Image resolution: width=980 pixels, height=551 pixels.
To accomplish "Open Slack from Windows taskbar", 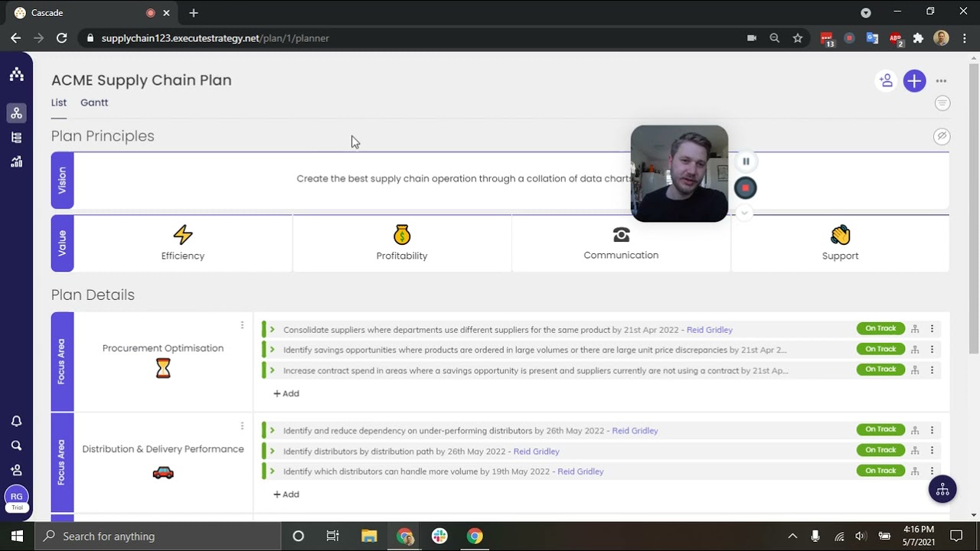I will click(439, 536).
